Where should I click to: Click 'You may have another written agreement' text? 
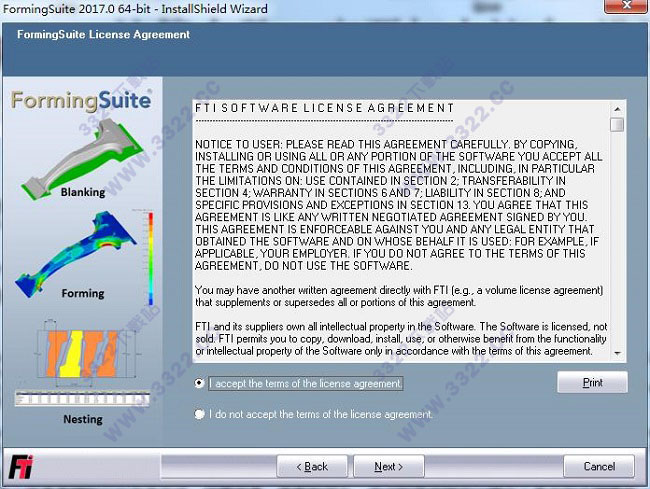tap(399, 296)
